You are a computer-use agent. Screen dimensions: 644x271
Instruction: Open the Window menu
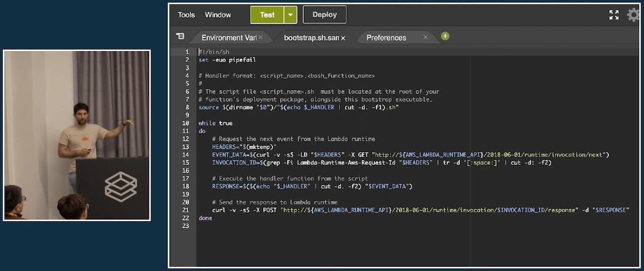(218, 15)
